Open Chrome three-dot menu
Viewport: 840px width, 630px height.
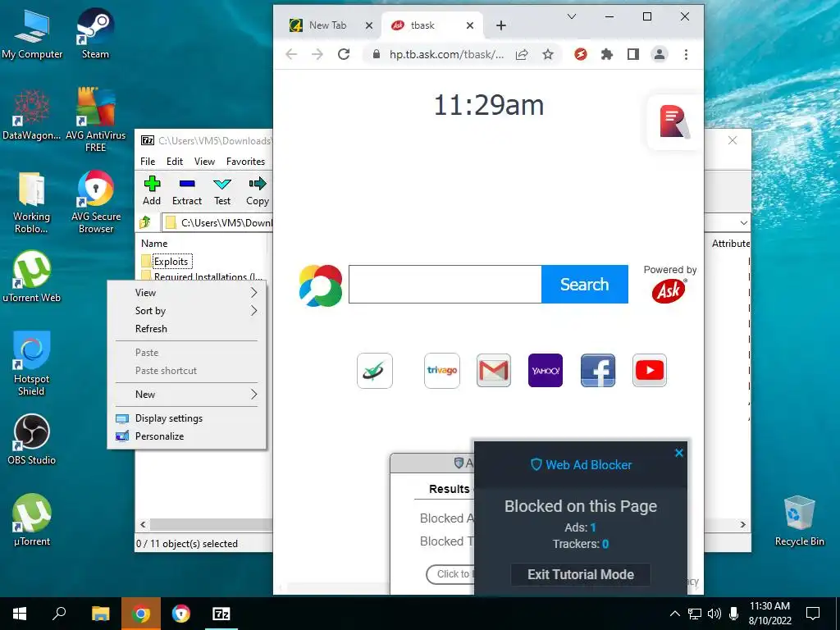(x=686, y=54)
